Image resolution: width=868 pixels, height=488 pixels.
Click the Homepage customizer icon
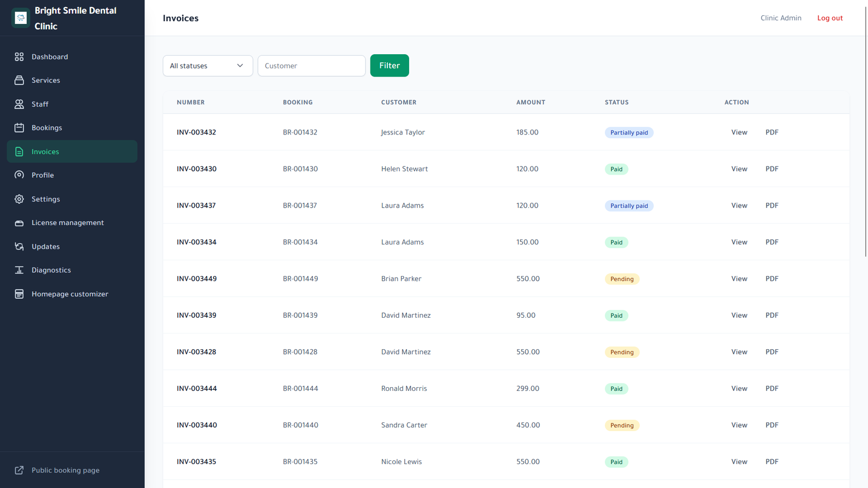tap(19, 294)
